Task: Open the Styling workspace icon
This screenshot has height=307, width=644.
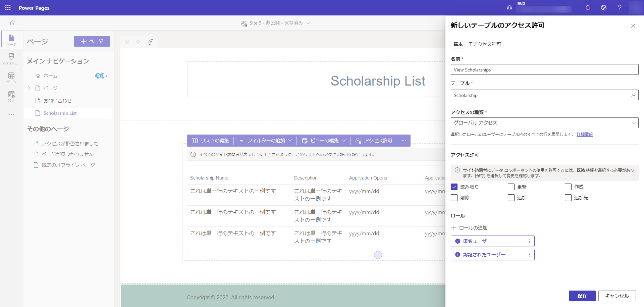Action: (11, 59)
